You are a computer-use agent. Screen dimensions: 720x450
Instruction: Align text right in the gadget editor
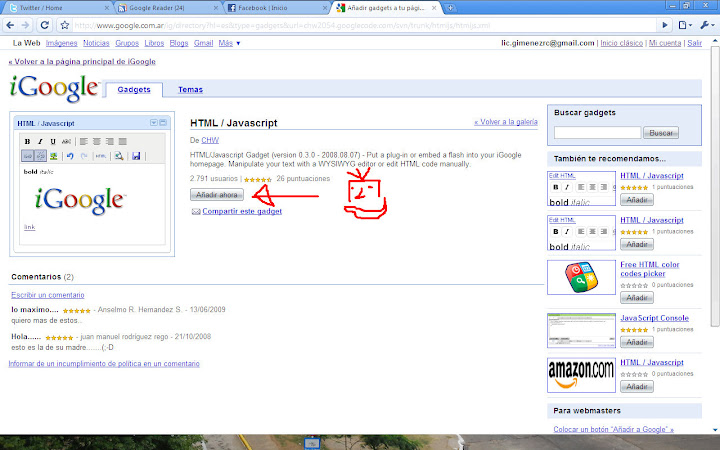pos(109,141)
